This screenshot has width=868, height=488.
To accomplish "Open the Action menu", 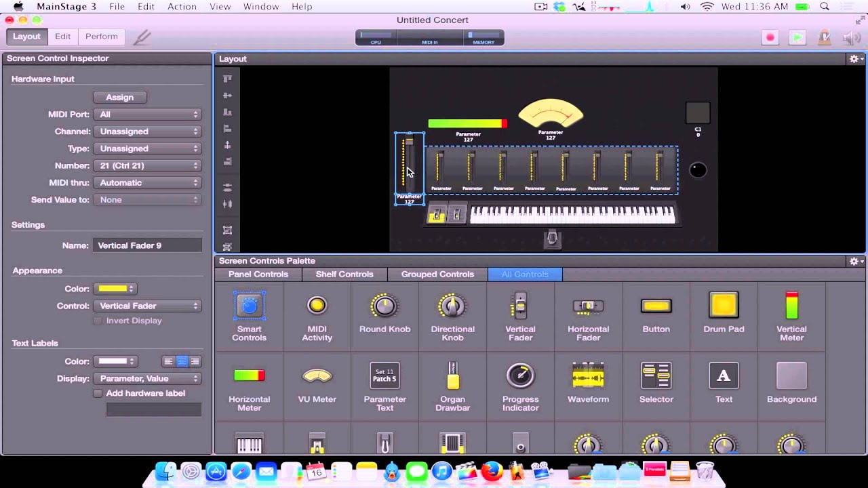I will 182,7.
